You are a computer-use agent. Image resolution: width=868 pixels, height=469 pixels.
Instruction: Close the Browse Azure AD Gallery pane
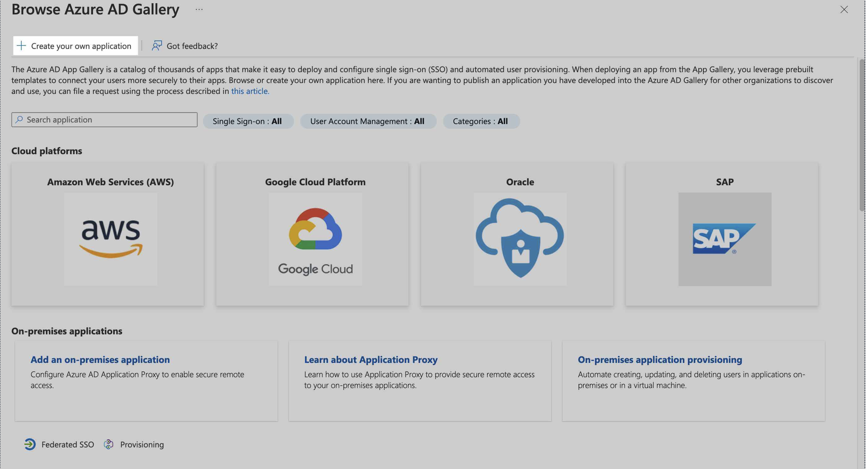tap(844, 9)
